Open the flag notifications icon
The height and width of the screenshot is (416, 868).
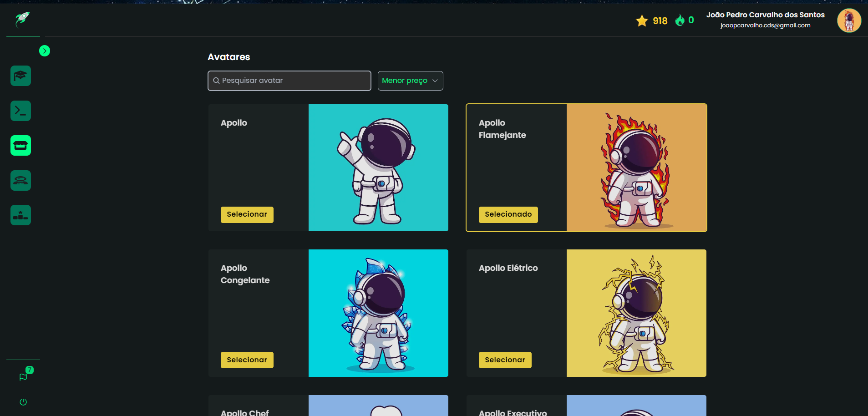click(x=23, y=377)
